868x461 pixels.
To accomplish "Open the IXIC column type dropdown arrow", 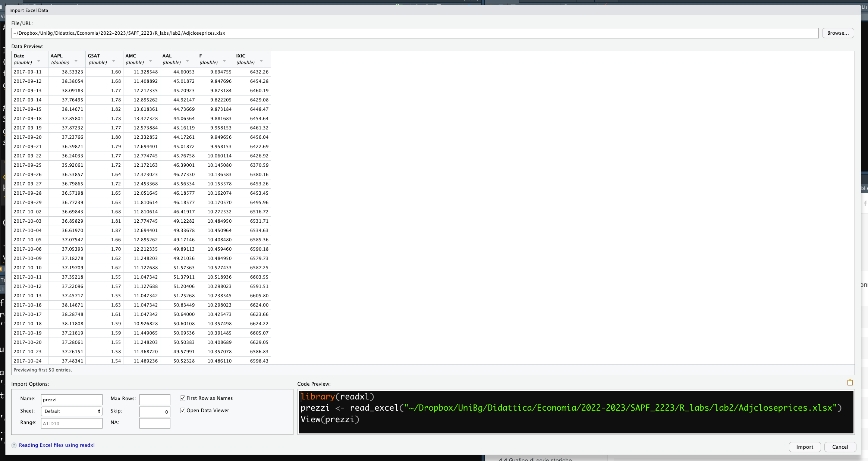I will (x=261, y=61).
